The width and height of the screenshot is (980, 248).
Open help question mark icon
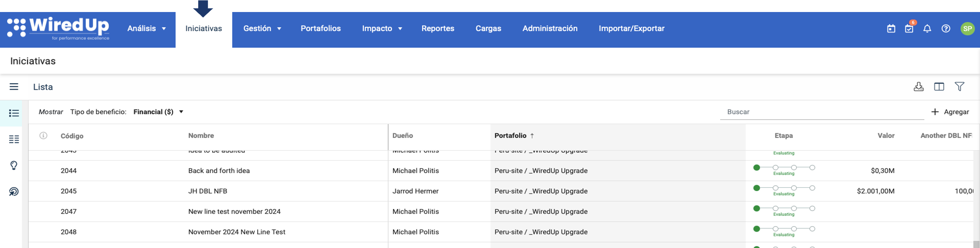(x=946, y=29)
